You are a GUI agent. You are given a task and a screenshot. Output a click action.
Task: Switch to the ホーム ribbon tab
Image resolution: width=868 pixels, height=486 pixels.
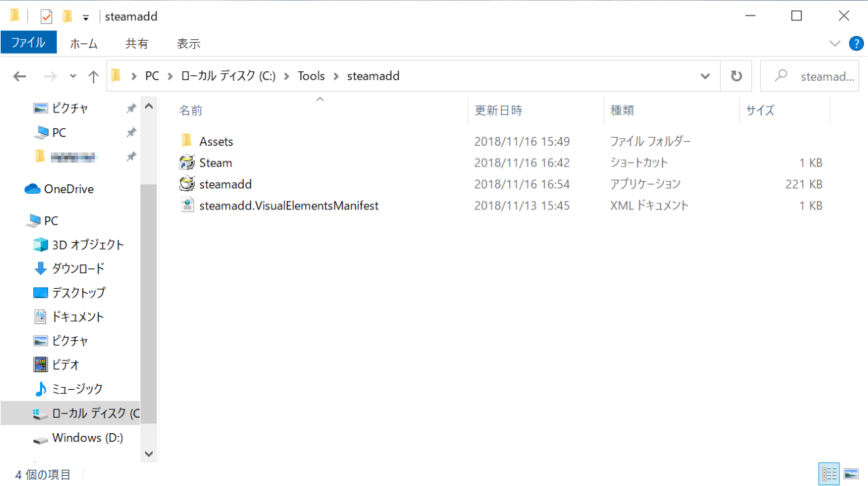point(83,43)
